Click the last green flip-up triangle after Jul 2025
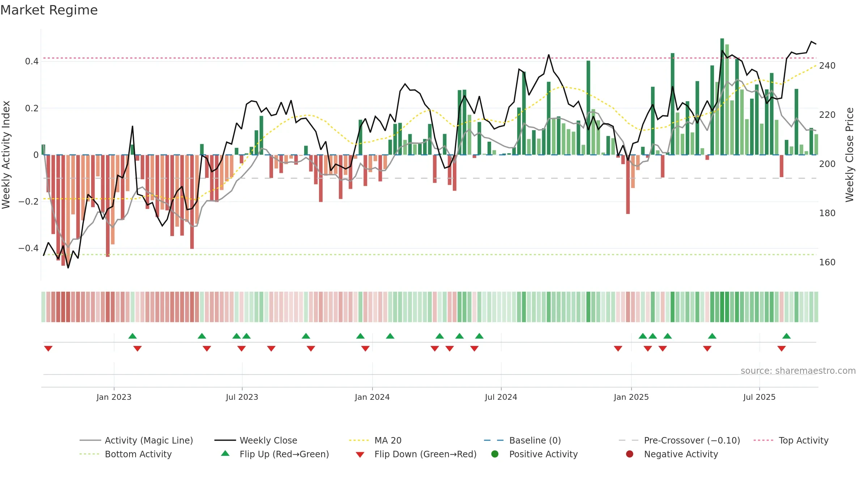 coord(787,336)
